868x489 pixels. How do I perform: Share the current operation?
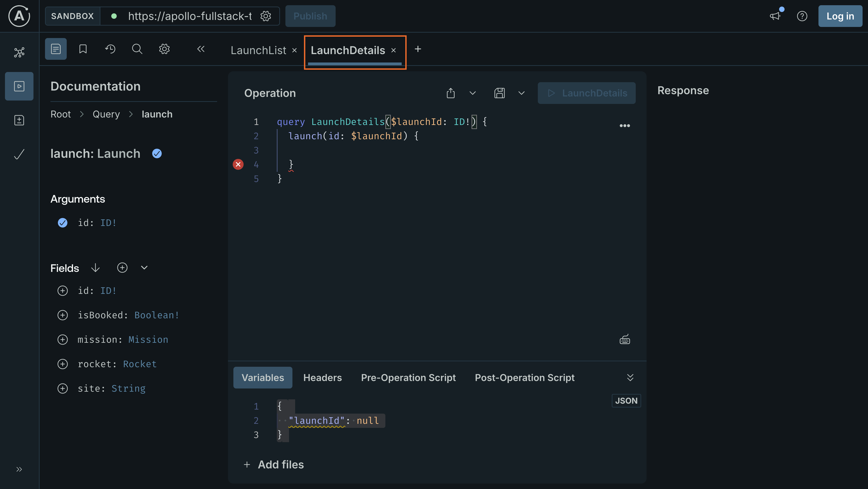click(451, 93)
